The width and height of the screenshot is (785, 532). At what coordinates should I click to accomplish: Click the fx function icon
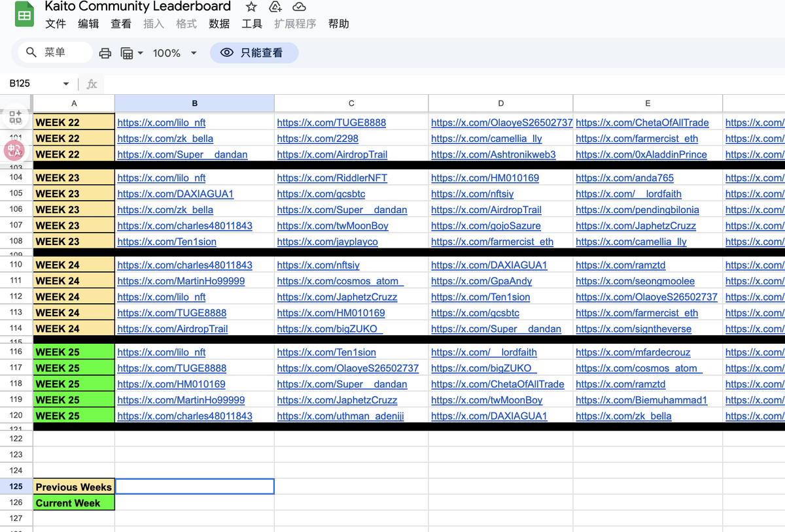point(92,84)
